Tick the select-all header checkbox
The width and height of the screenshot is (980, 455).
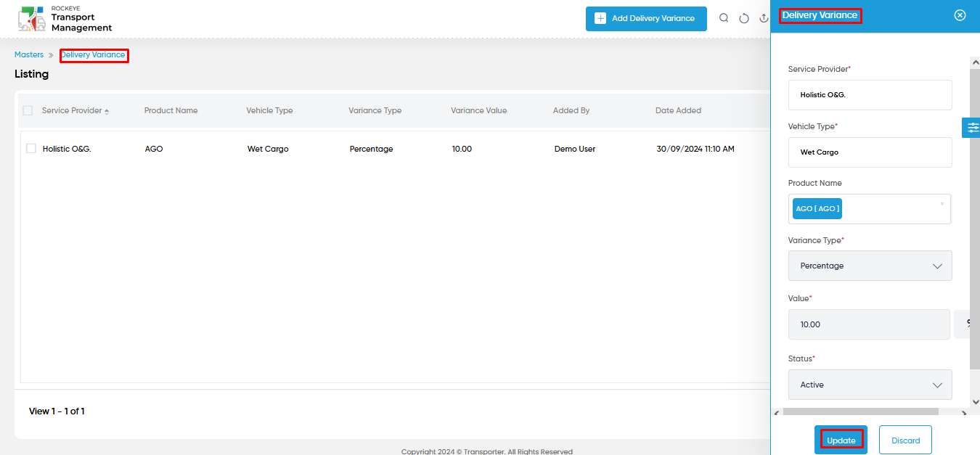[28, 110]
